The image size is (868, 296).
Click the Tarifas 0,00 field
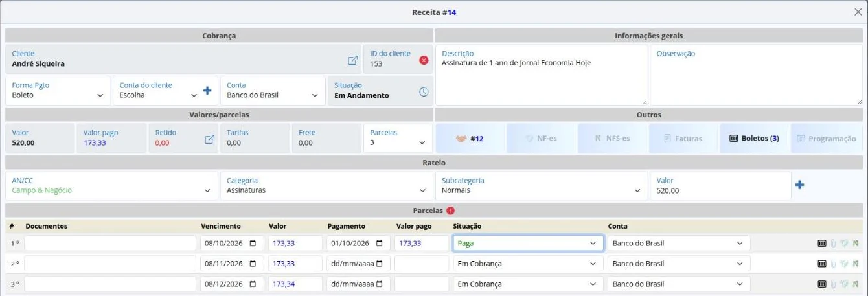255,137
